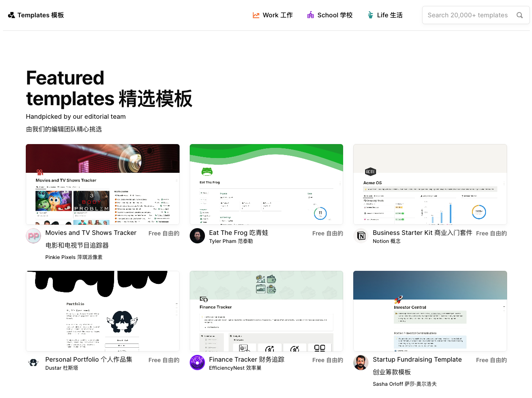The width and height of the screenshot is (532, 398).
Task: Click the Notion creator logo avatar
Action: pos(361,236)
